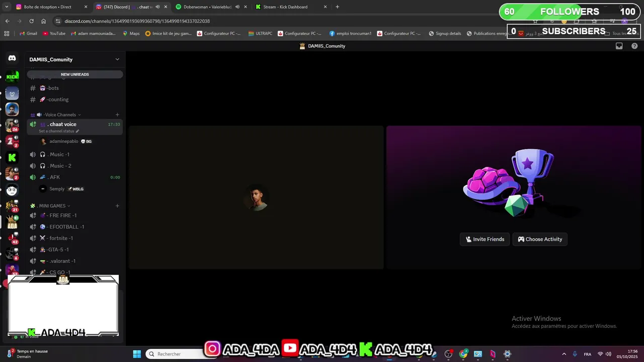
Task: Open Gmail bookmark
Action: (x=28, y=34)
